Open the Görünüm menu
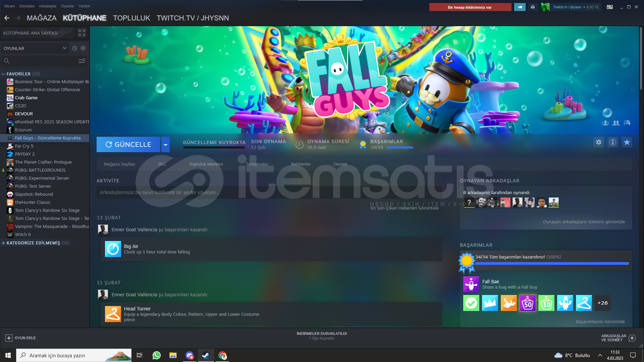 26,6
